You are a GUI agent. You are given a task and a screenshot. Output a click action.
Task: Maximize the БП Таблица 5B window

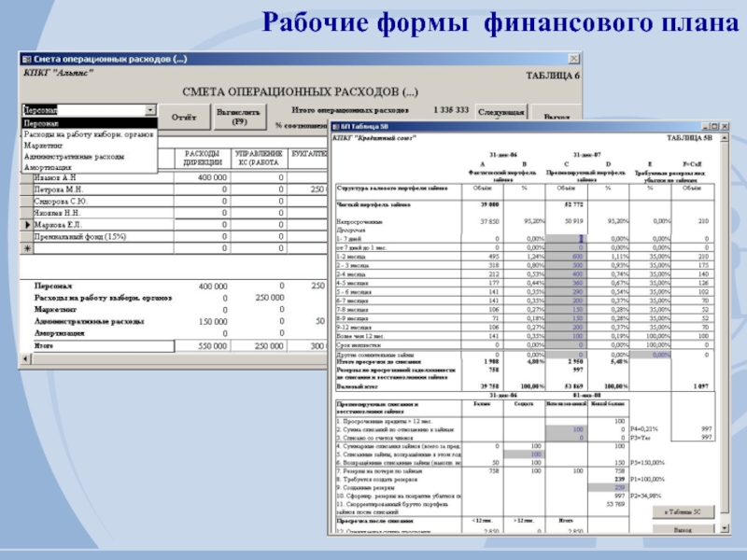(714, 126)
